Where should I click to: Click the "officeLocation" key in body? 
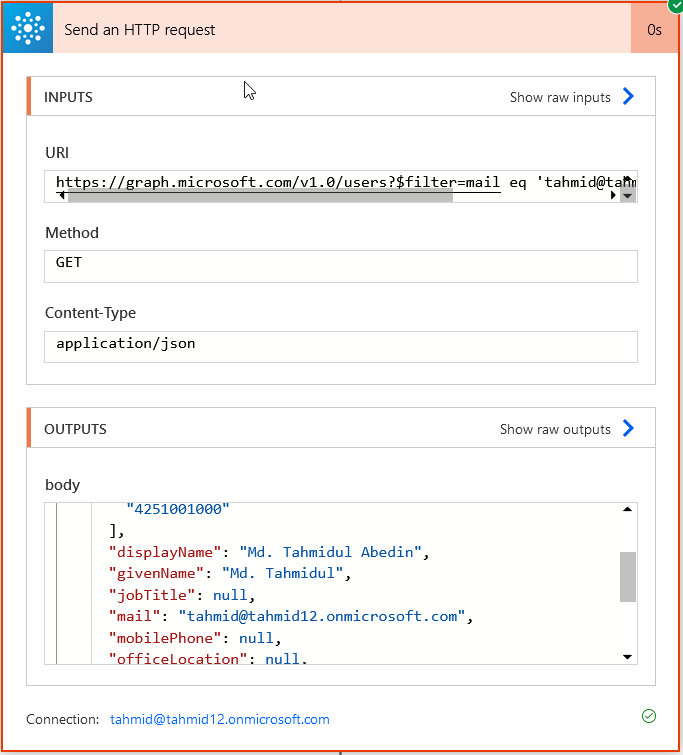178,659
